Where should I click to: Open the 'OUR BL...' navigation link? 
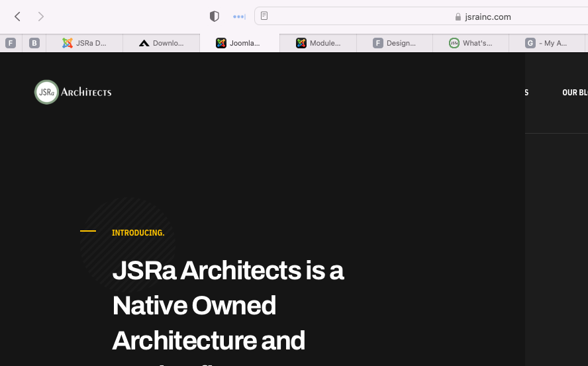pyautogui.click(x=574, y=93)
